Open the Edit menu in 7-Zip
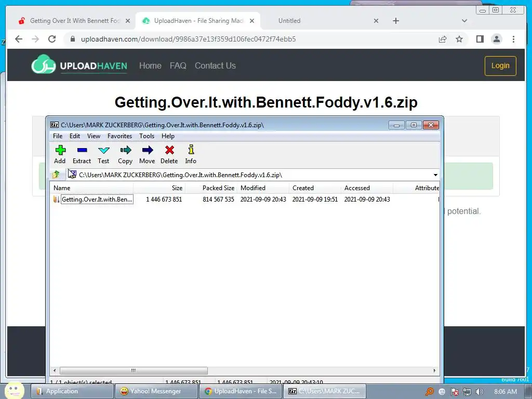The height and width of the screenshot is (399, 532). pyautogui.click(x=75, y=136)
